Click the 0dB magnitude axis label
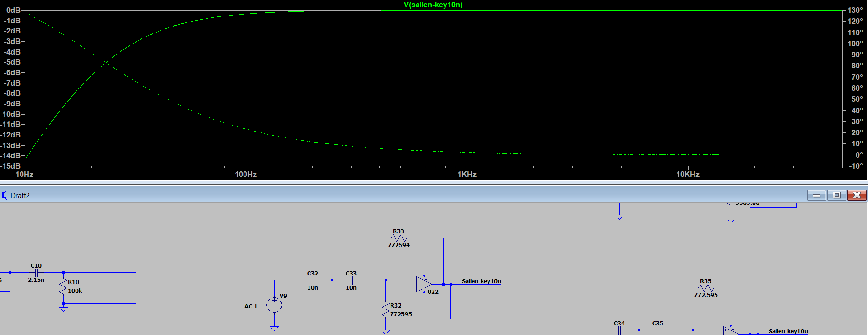The height and width of the screenshot is (335, 868). click(x=13, y=10)
